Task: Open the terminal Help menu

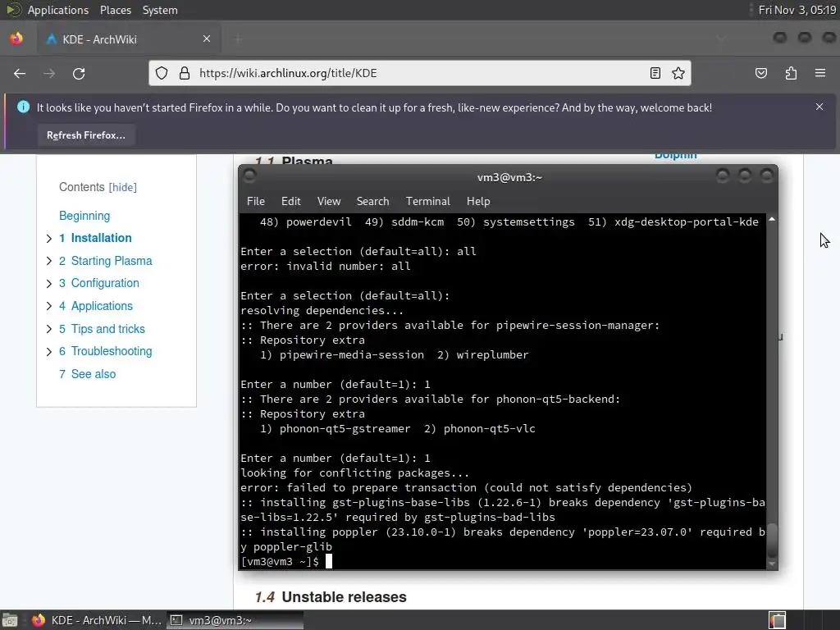Action: (x=478, y=201)
